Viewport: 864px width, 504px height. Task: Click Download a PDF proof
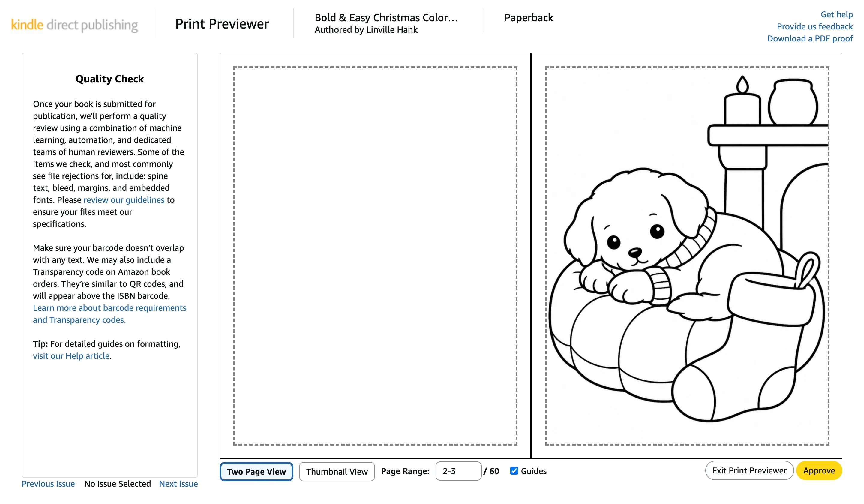pyautogui.click(x=810, y=38)
